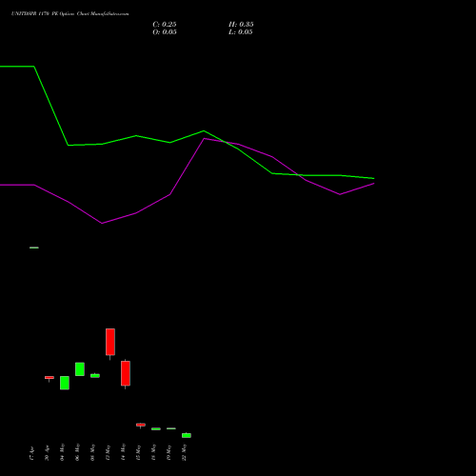This screenshot has height=476, width=476.
Task: Click the high value H: 0.35
Action: click(x=241, y=25)
